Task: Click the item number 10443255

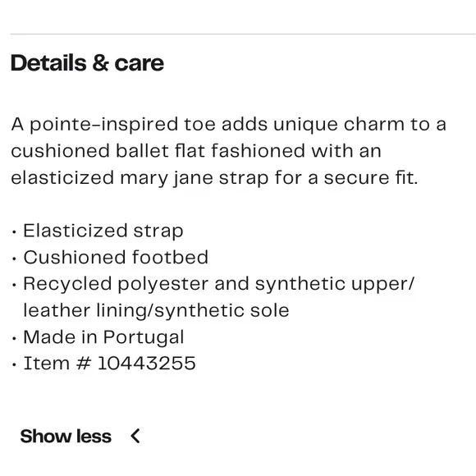Action: click(146, 364)
